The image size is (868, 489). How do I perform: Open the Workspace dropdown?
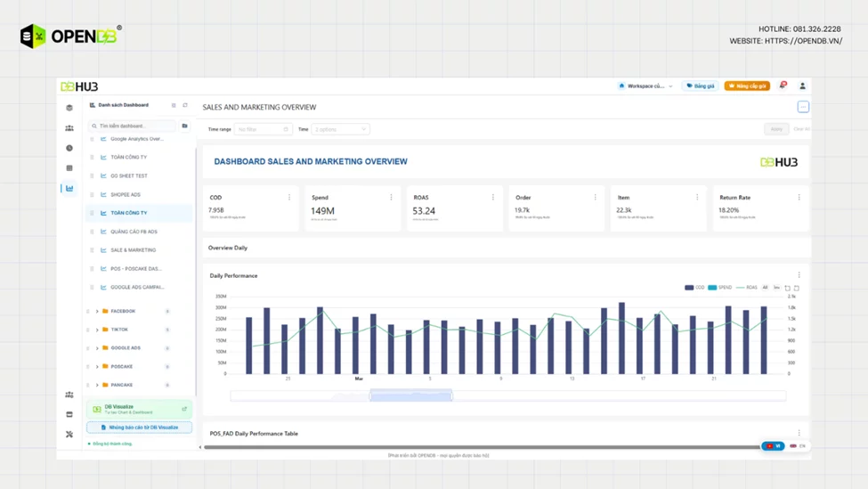click(x=645, y=86)
